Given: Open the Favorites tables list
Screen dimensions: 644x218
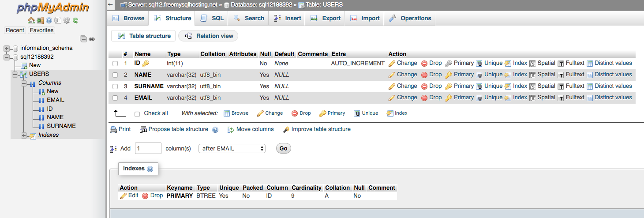Looking at the screenshot, I should 41,30.
